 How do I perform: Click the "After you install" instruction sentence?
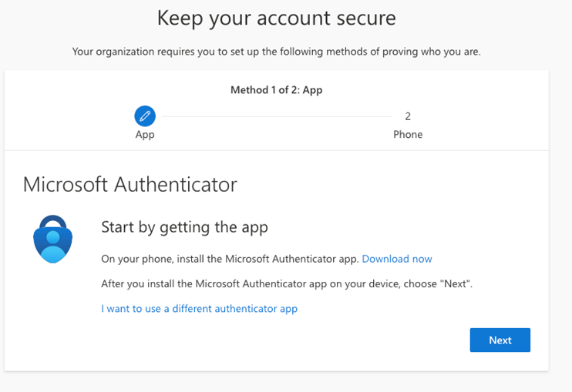[x=285, y=283]
